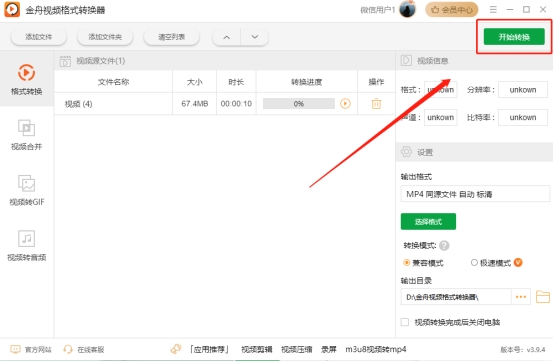554x362 pixels.
Task: Click the 转换进度 column header
Action: pos(307,82)
